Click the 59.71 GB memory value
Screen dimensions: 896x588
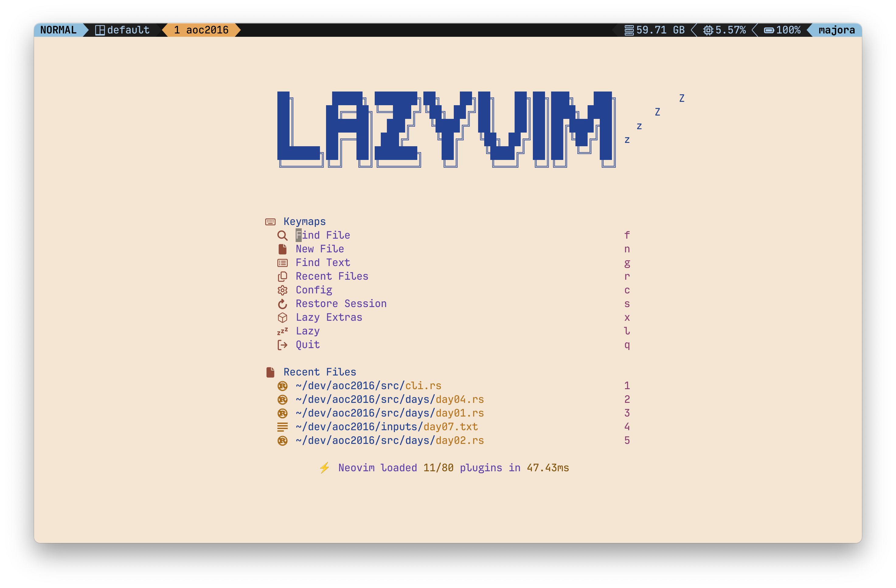point(660,30)
